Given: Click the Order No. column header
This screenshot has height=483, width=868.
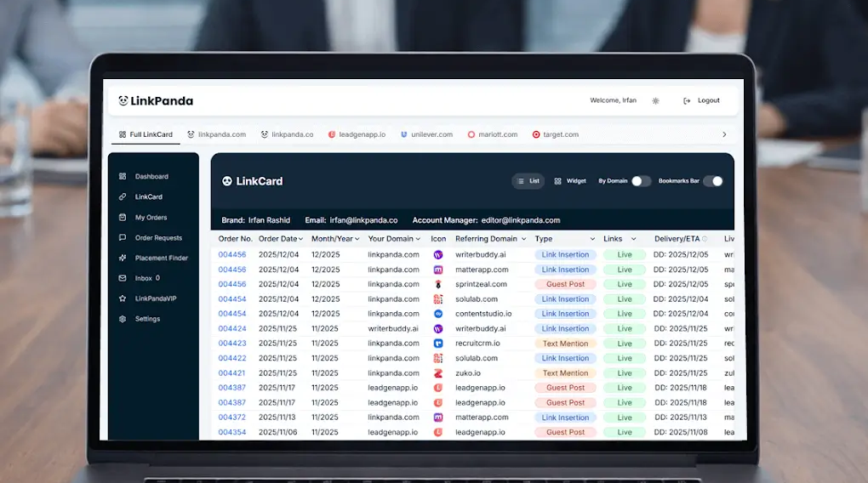Looking at the screenshot, I should (x=235, y=239).
